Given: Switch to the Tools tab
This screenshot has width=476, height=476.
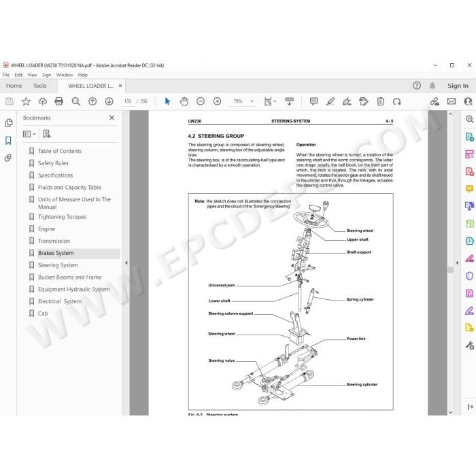Looking at the screenshot, I should coord(39,86).
